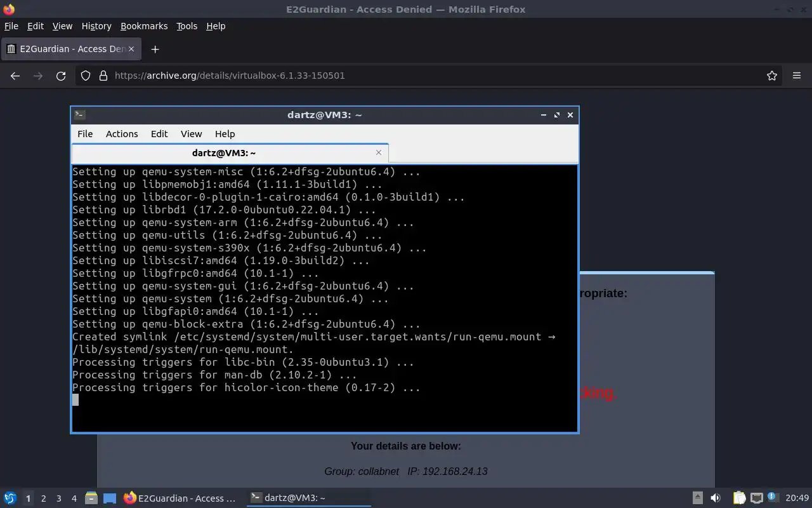Open the tracking protection shield

click(x=86, y=76)
